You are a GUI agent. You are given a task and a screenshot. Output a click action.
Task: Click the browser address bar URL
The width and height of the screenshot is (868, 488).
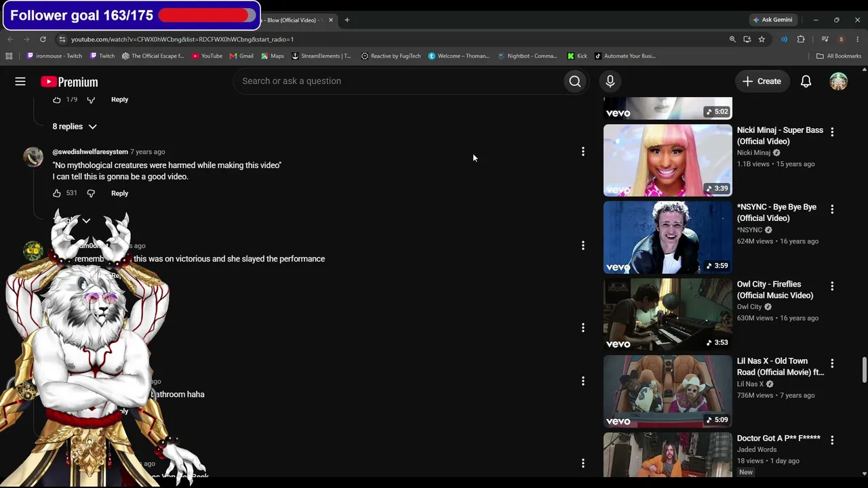coord(182,39)
